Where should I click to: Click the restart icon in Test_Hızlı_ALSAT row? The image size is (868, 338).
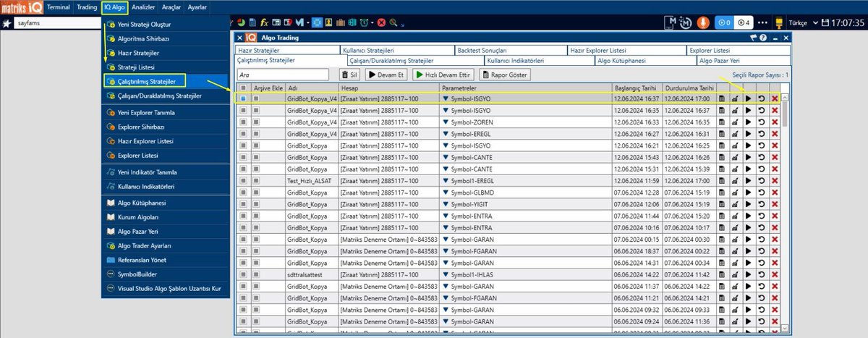coord(761,180)
